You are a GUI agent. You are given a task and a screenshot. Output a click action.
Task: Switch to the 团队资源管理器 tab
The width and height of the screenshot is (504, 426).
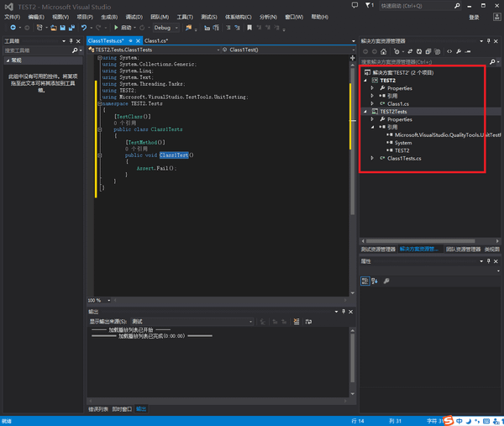pos(463,250)
